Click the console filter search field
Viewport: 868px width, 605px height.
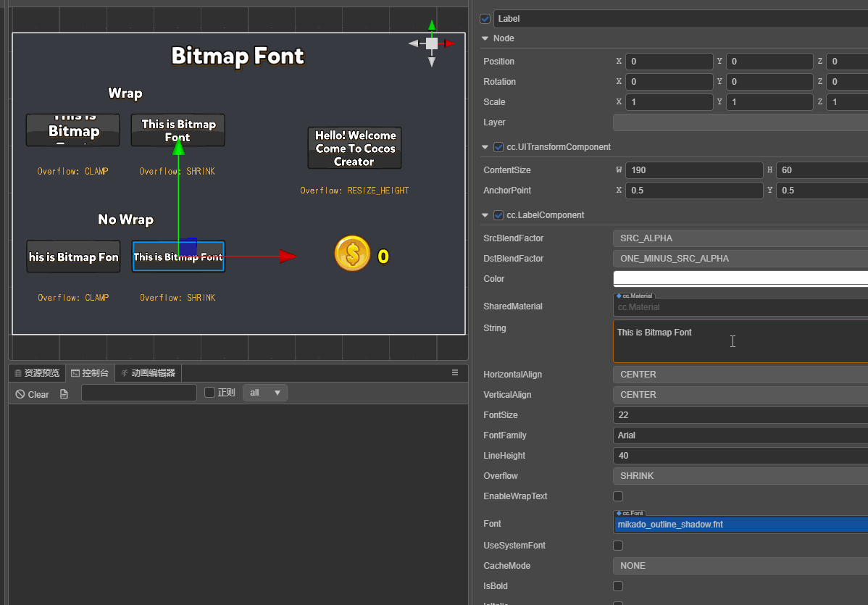coord(139,393)
